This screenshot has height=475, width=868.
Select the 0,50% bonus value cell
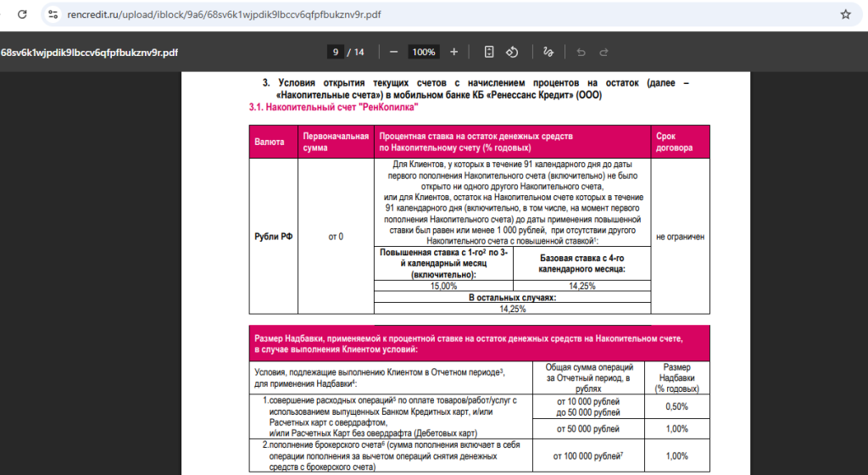(677, 406)
